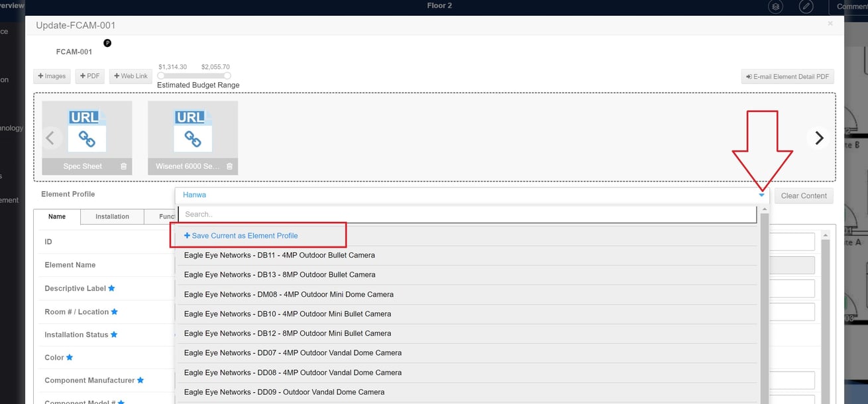Click the right handle of budget range slider

227,76
